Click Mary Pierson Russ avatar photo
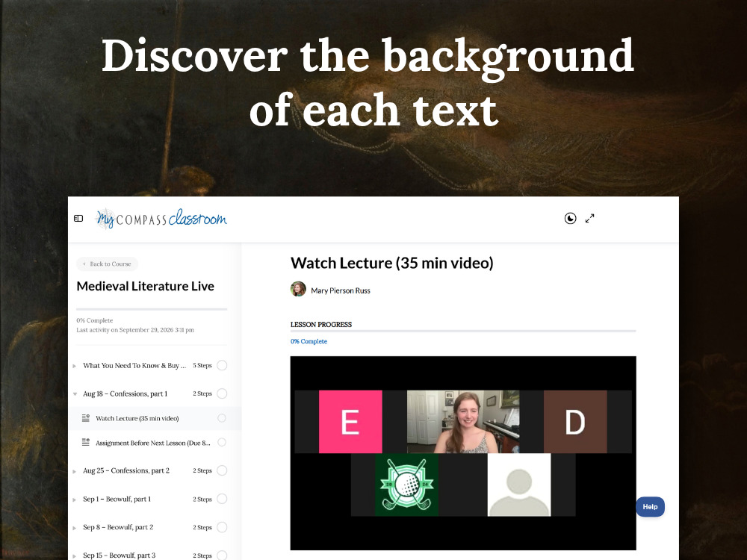The width and height of the screenshot is (747, 560). (298, 290)
